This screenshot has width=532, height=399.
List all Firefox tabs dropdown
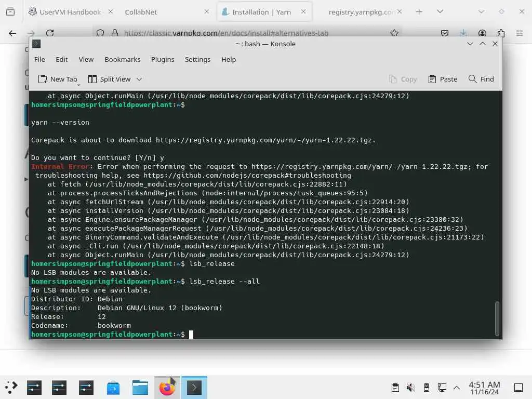[440, 12]
